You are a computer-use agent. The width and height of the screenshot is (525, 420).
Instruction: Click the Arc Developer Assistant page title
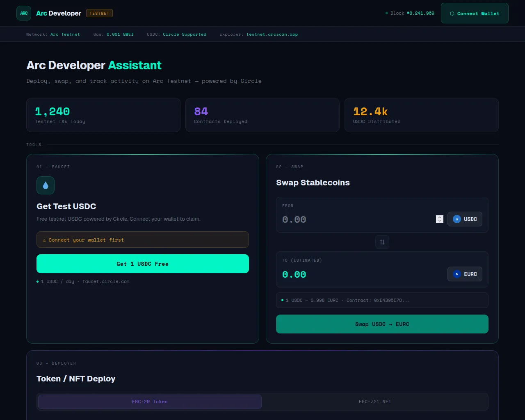point(94,65)
